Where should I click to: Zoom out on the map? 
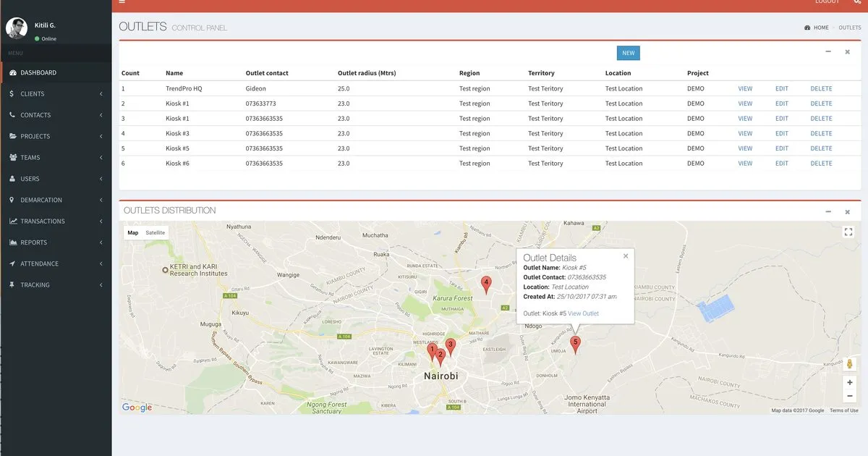point(850,396)
